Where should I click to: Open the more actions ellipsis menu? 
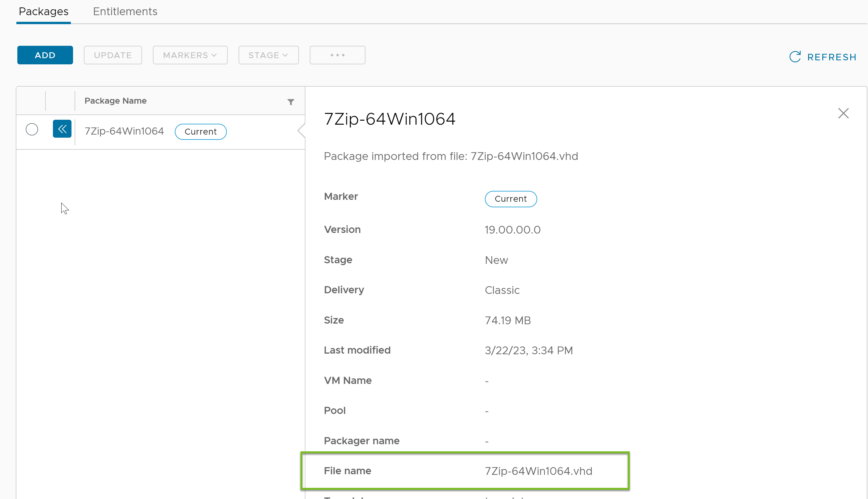point(337,55)
